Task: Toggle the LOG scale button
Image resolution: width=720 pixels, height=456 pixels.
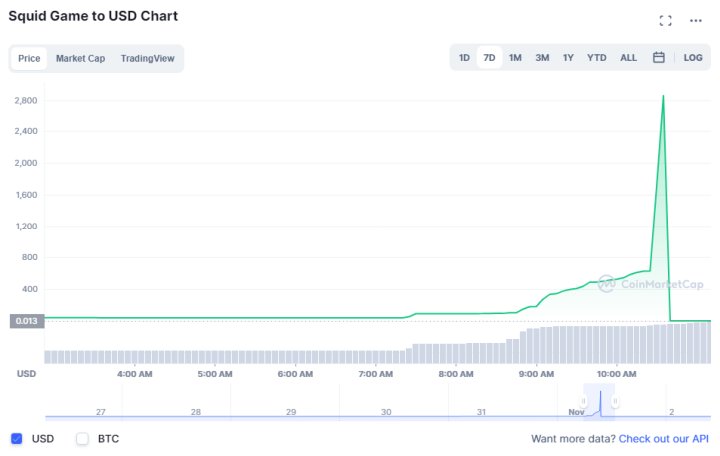Action: [x=693, y=58]
